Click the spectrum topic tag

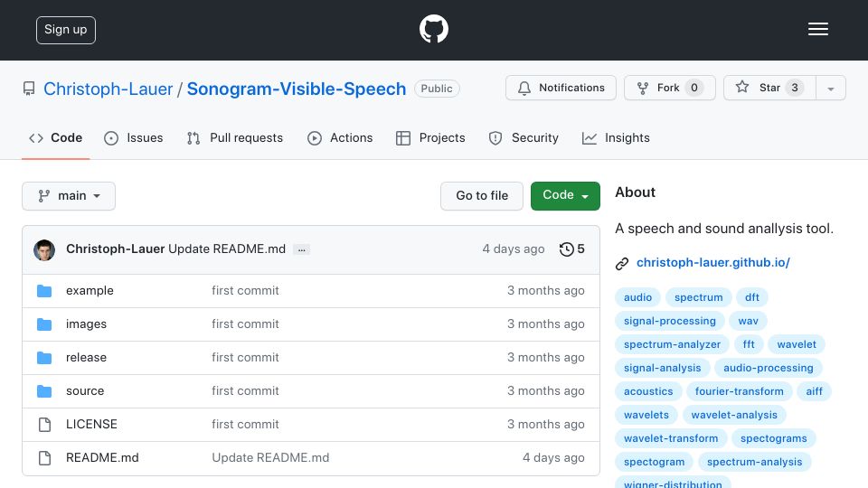click(699, 297)
